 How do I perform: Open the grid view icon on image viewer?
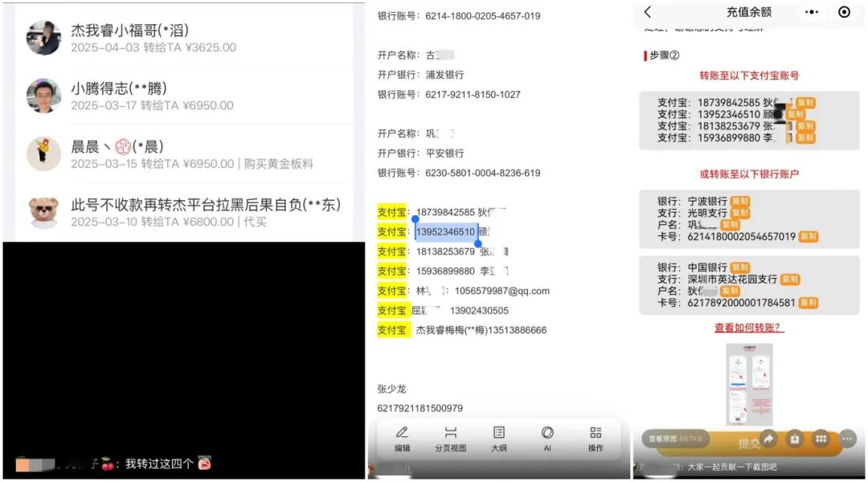click(821, 439)
